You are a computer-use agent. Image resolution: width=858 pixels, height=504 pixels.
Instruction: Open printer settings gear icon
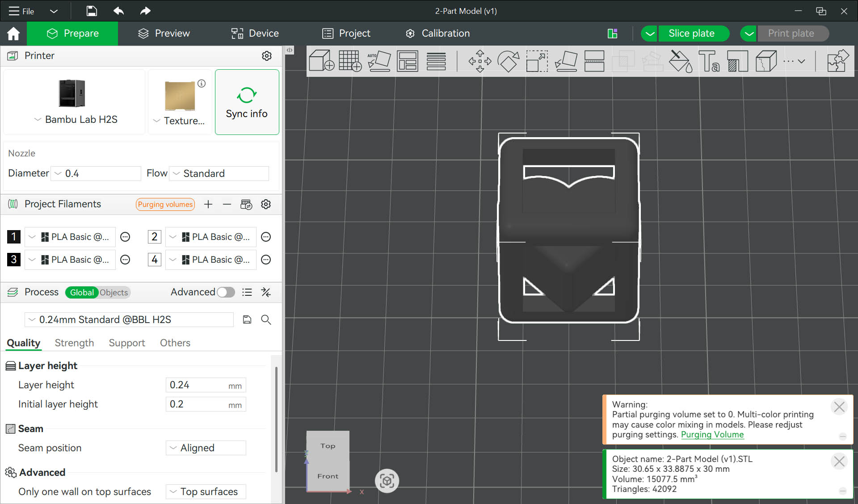(x=266, y=56)
